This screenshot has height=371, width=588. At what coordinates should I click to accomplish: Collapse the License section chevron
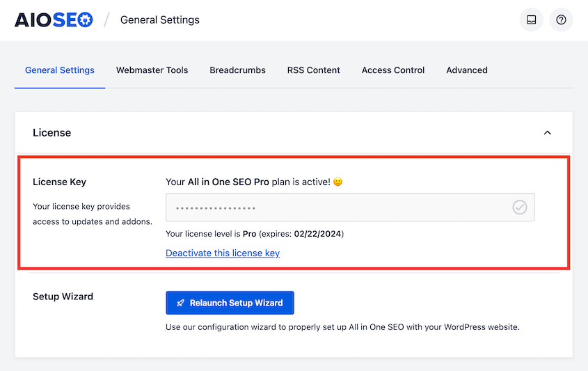coord(548,133)
